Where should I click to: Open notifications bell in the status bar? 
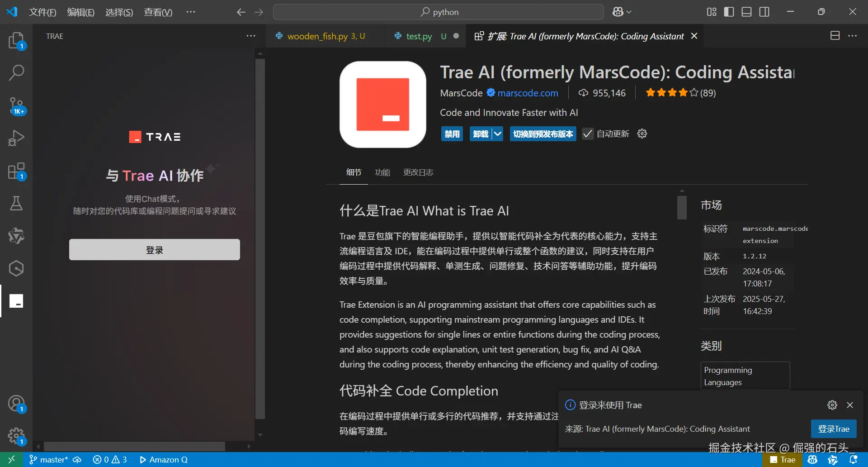pyautogui.click(x=854, y=460)
